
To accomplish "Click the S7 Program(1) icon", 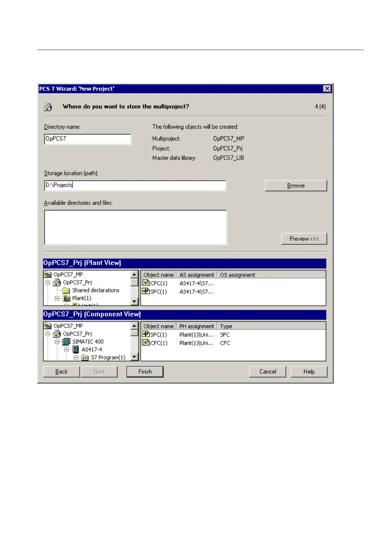I will (85, 358).
